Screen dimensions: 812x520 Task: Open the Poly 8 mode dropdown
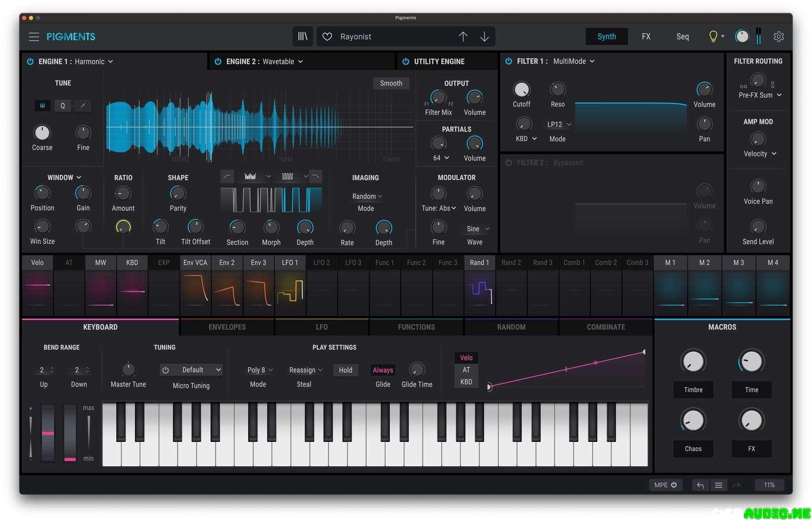260,370
